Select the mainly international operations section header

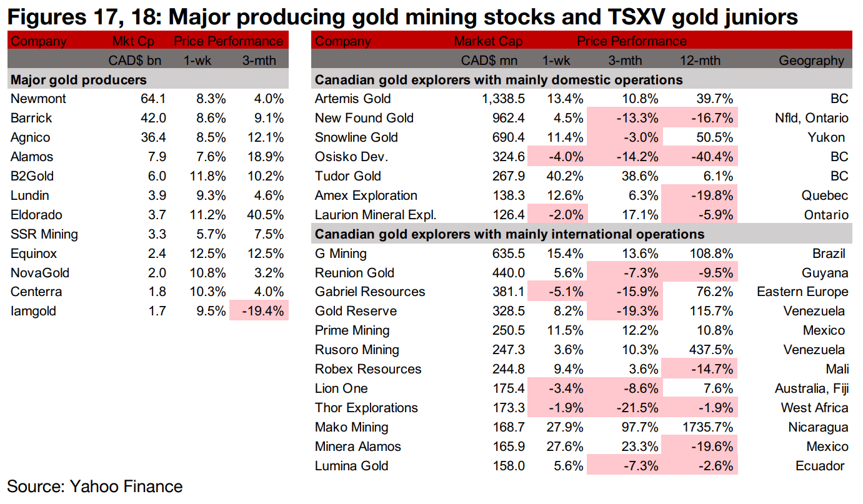pyautogui.click(x=509, y=234)
